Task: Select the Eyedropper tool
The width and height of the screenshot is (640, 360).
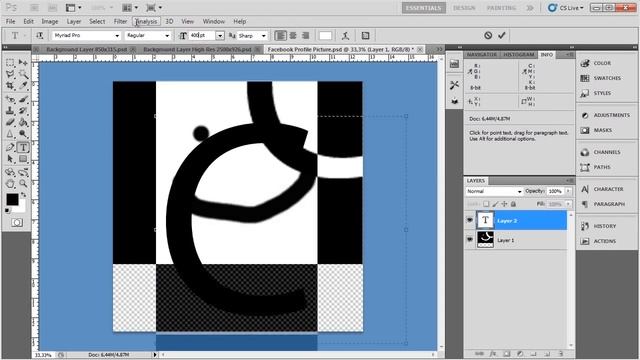Action: [x=23, y=86]
